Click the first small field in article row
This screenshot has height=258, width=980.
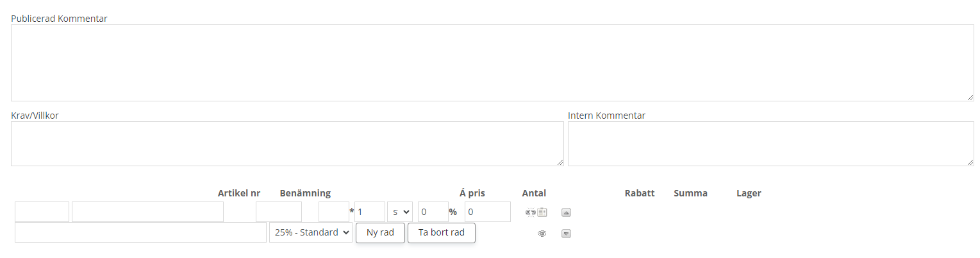(x=42, y=212)
